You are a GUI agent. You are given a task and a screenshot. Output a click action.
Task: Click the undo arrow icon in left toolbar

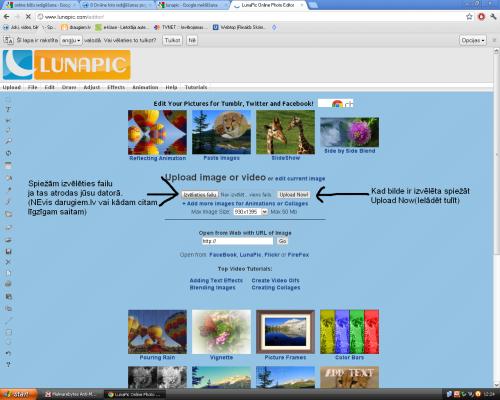[8, 353]
